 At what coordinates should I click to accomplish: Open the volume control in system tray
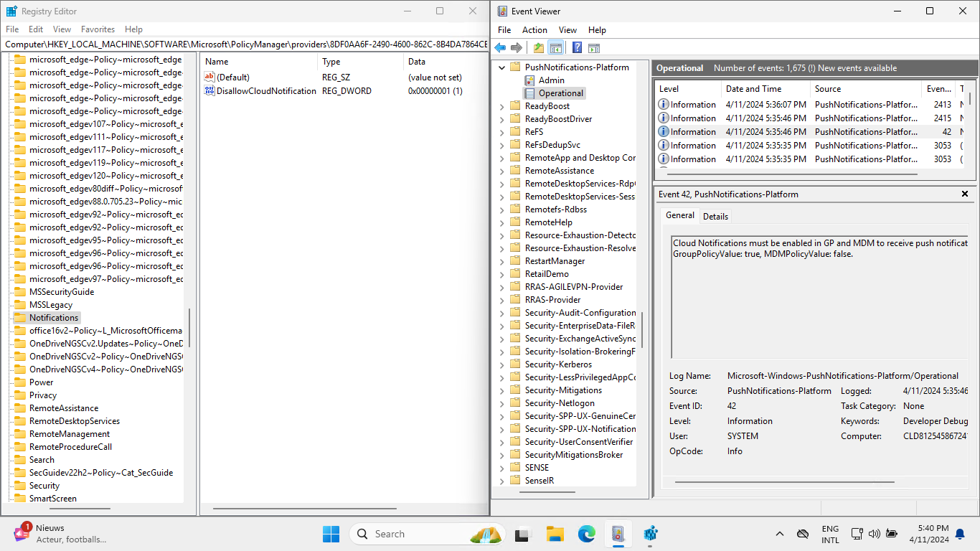coord(875,534)
